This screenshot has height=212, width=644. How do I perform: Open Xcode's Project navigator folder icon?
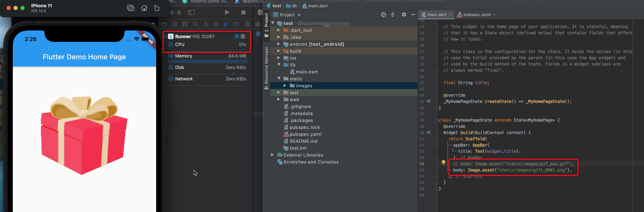(164, 24)
